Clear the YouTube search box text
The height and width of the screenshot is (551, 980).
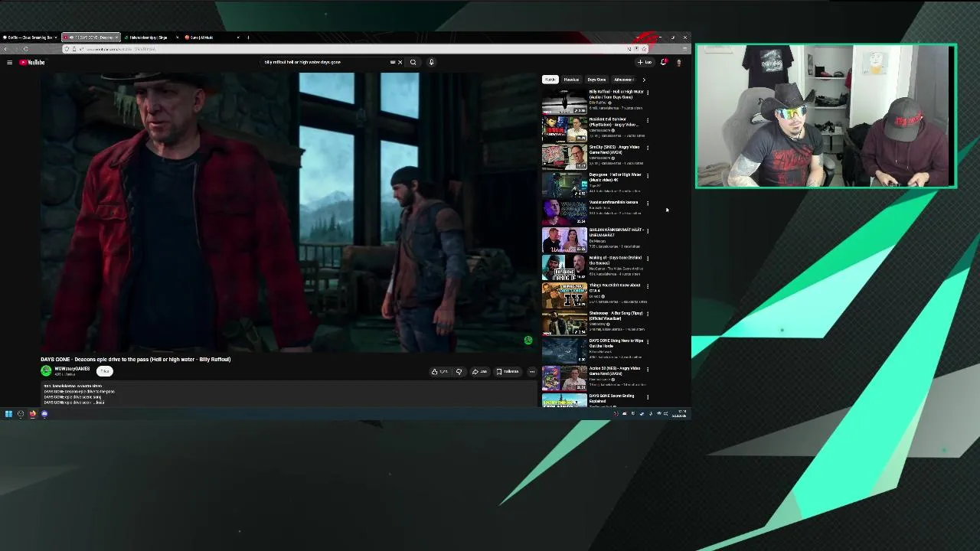click(400, 62)
